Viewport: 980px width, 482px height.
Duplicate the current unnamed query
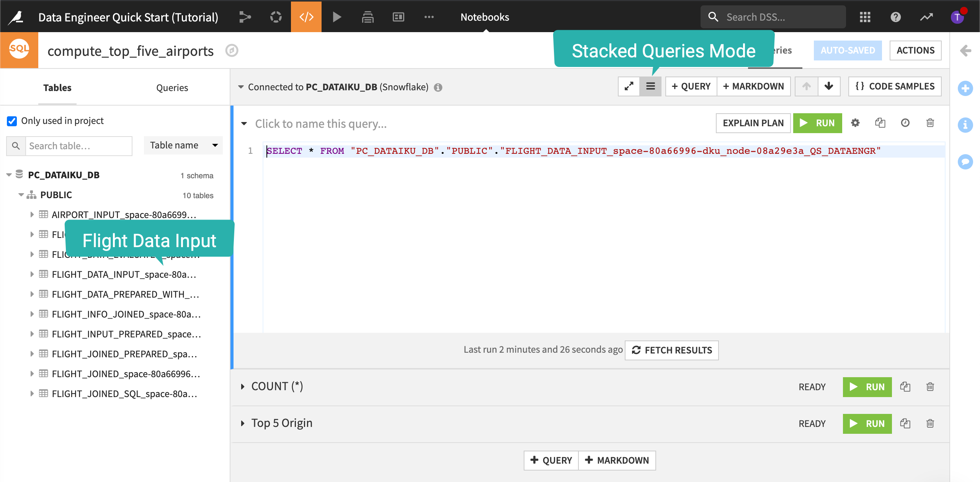880,123
